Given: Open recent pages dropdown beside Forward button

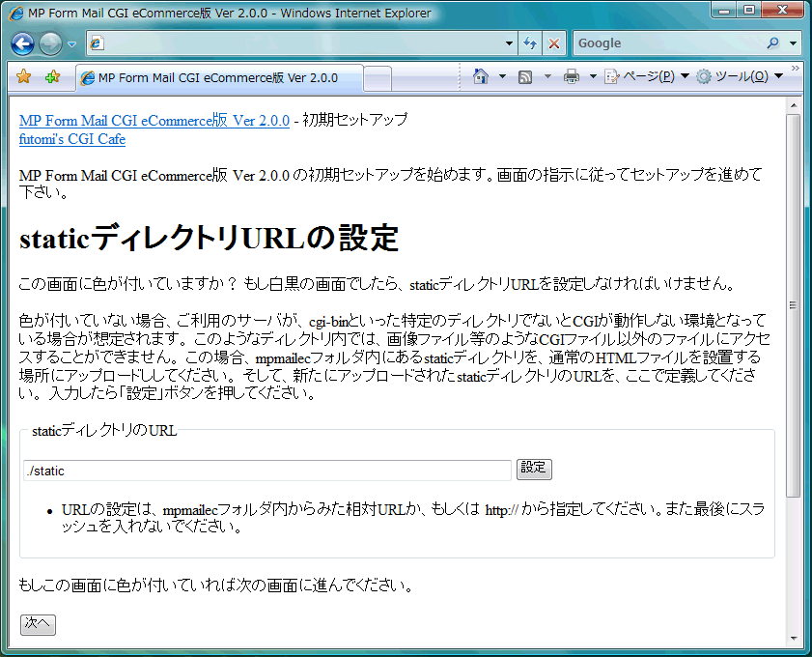Looking at the screenshot, I should 72,44.
